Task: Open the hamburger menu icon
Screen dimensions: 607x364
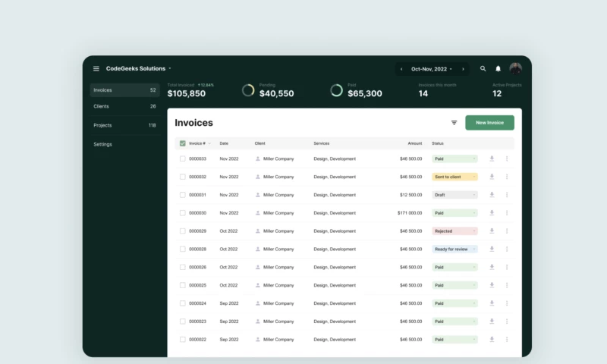Action: (x=96, y=68)
